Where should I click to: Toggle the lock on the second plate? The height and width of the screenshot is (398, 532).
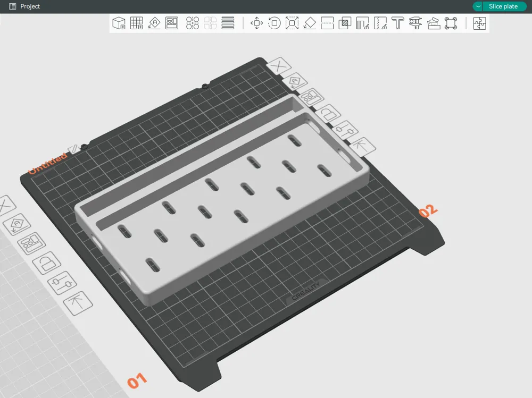pos(328,113)
